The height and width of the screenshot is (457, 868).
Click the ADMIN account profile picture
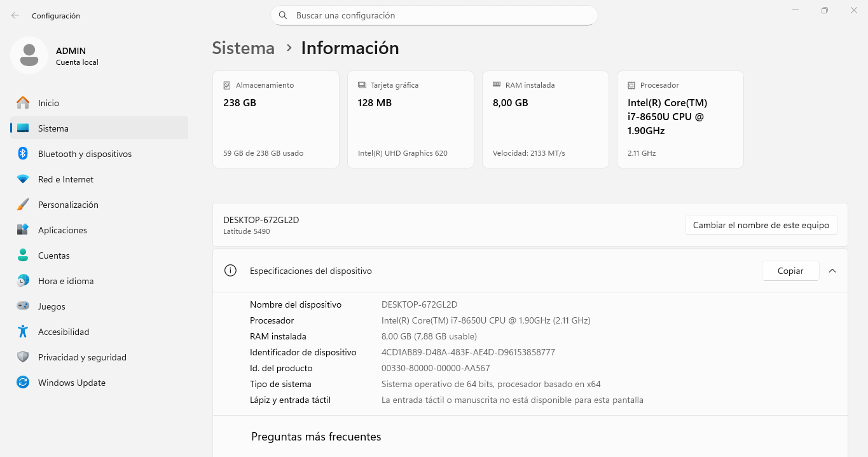(29, 56)
